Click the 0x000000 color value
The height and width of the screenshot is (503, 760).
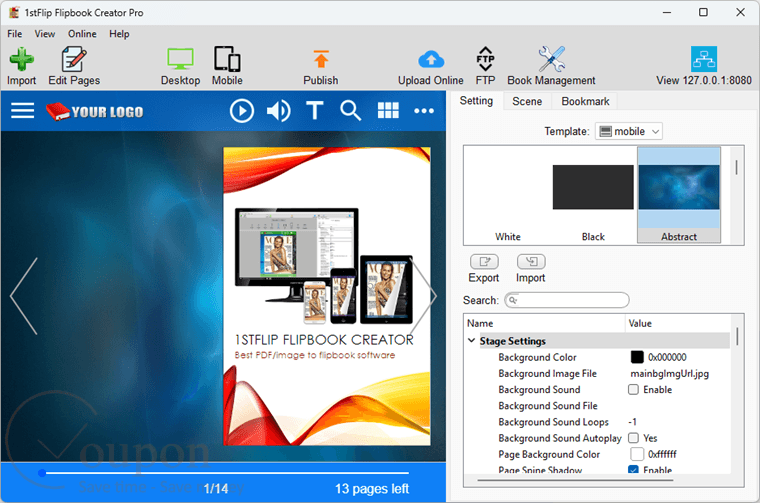coord(667,357)
